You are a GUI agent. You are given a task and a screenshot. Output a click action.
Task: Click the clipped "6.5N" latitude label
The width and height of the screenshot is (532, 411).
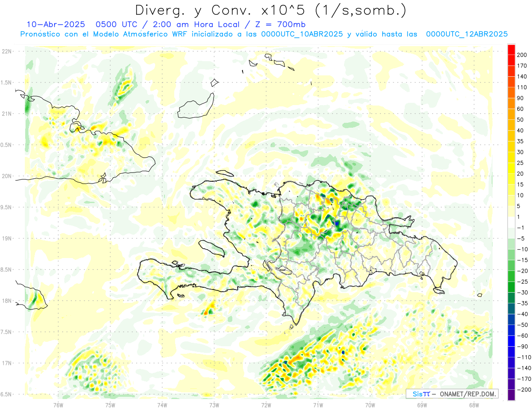coord(6,394)
